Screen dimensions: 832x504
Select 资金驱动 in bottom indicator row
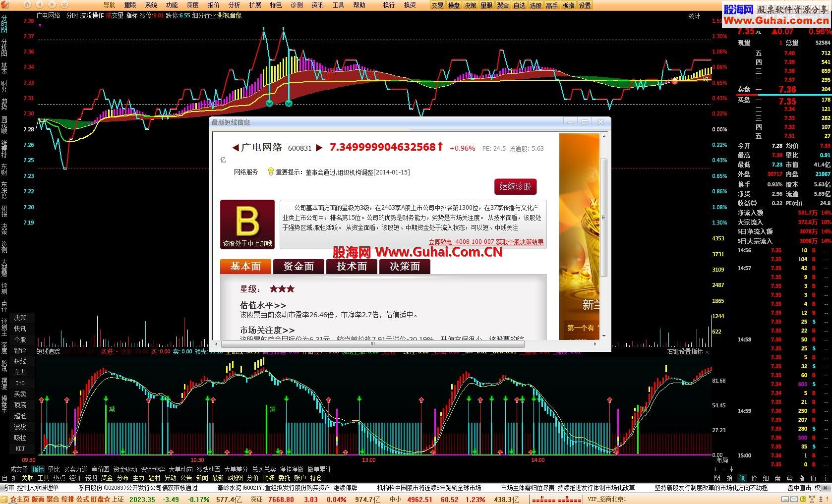[x=125, y=469]
